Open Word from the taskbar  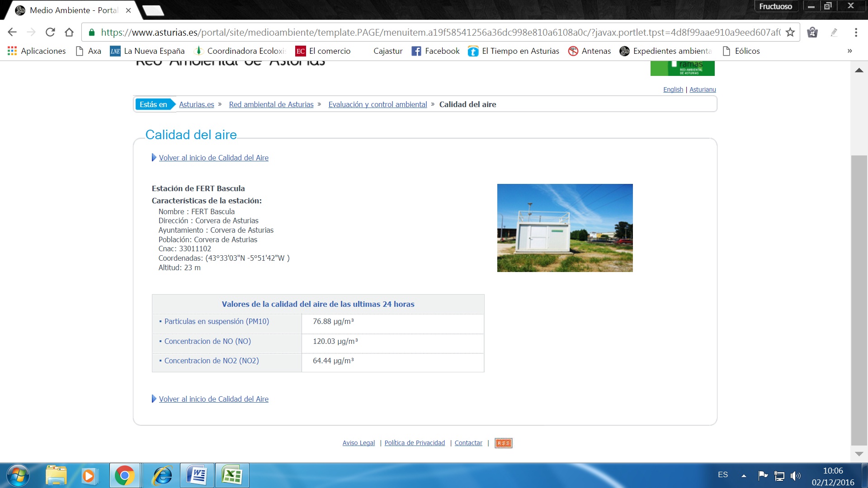(197, 475)
